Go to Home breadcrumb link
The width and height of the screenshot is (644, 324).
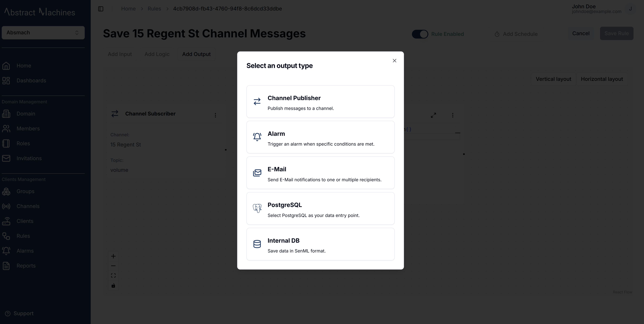tap(128, 9)
